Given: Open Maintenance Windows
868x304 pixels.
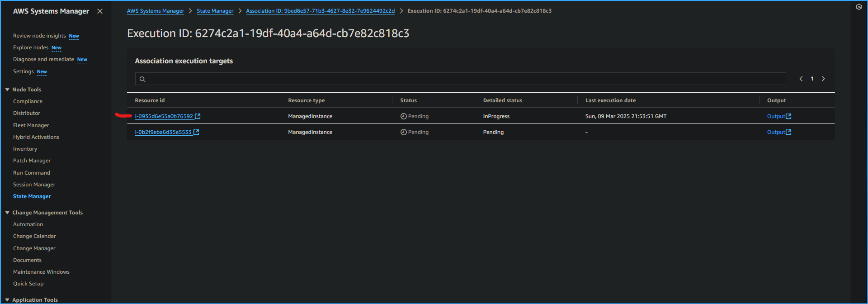Looking at the screenshot, I should (x=41, y=272).
